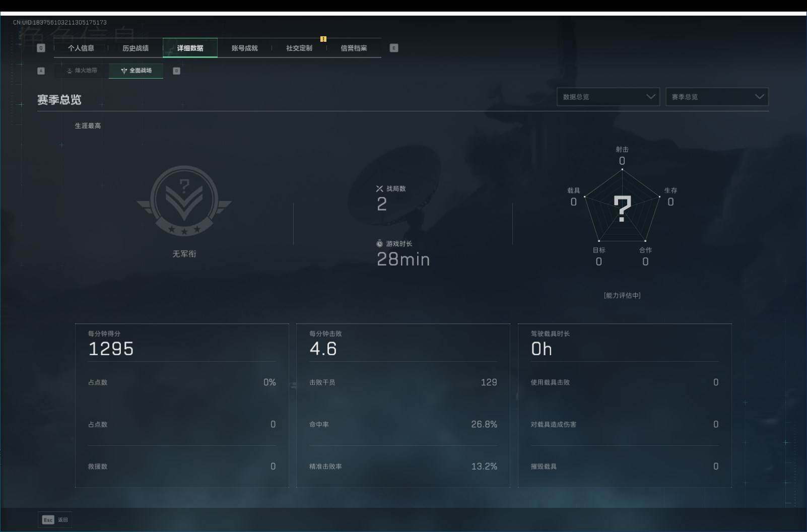Image resolution: width=807 pixels, height=532 pixels.
Task: Click the 生存 radar axis label
Action: 670,190
